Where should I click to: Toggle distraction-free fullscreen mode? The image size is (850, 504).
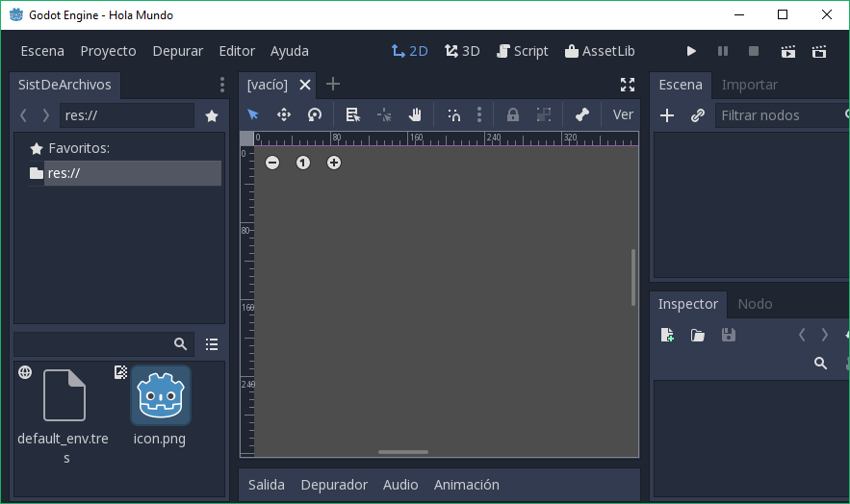click(628, 85)
